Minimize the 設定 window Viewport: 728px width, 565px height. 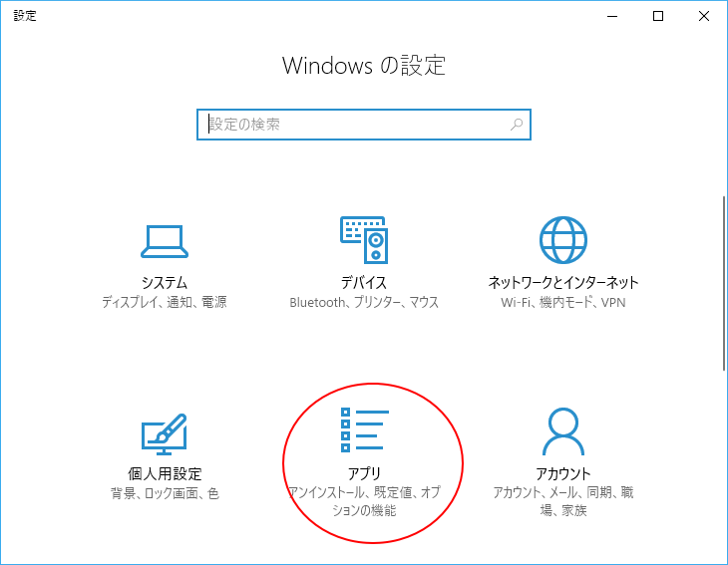pos(612,16)
